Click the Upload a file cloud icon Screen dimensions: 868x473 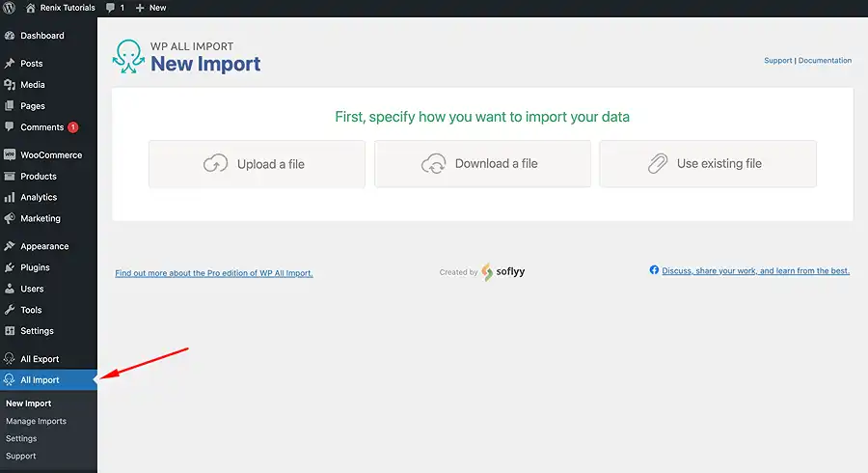215,164
